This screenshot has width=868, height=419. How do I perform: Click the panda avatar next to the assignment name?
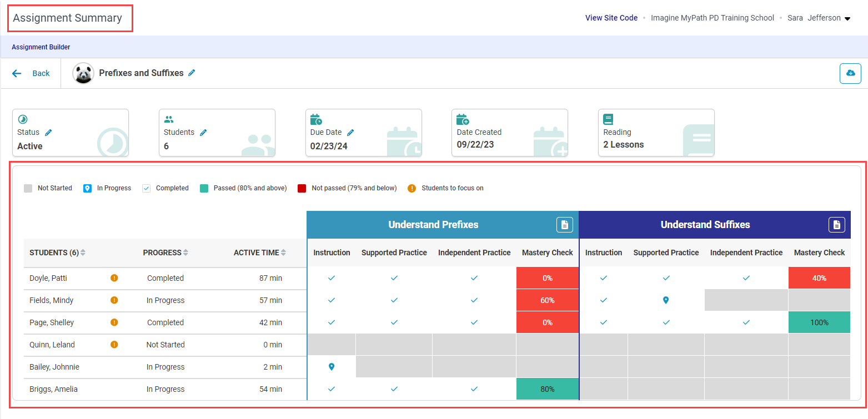tap(83, 73)
